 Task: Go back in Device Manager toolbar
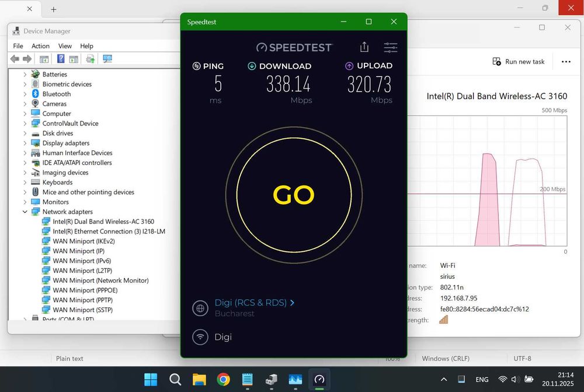click(15, 59)
